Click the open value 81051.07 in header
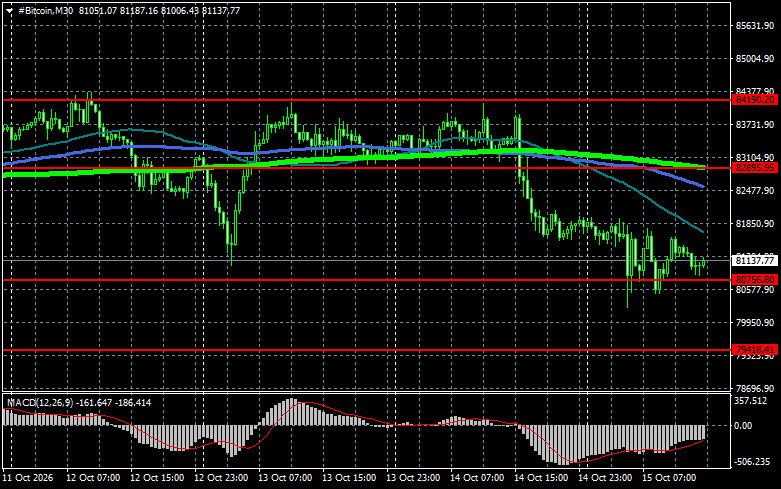This screenshot has height=489, width=781. click(98, 10)
